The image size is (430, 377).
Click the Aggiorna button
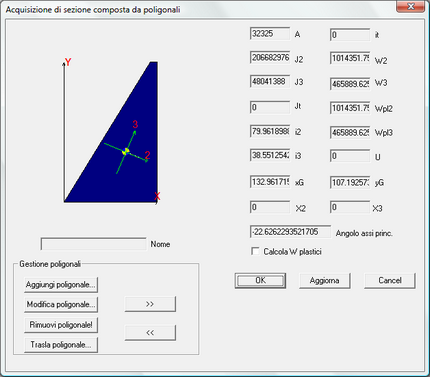[325, 281]
